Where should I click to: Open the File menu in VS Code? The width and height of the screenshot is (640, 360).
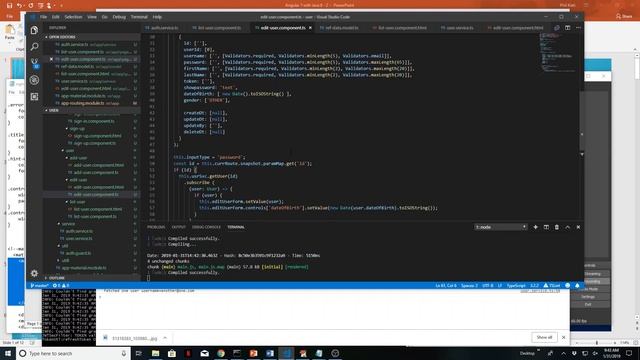tap(43, 17)
